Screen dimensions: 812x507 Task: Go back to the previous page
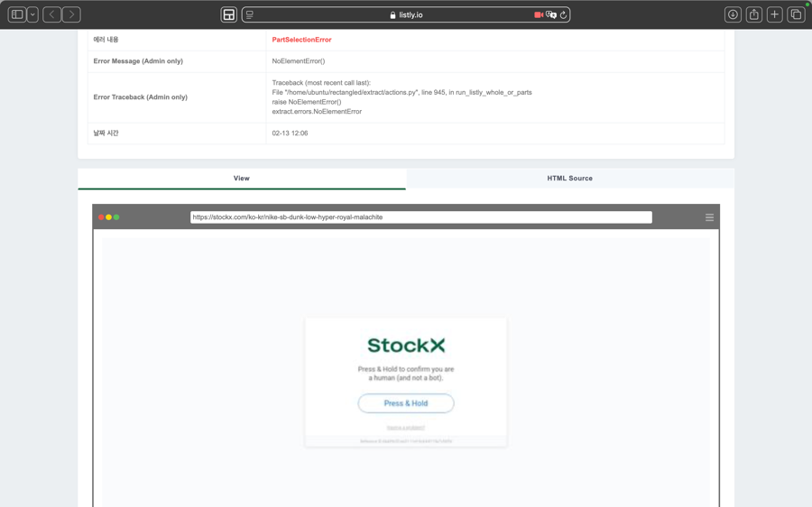pos(52,14)
